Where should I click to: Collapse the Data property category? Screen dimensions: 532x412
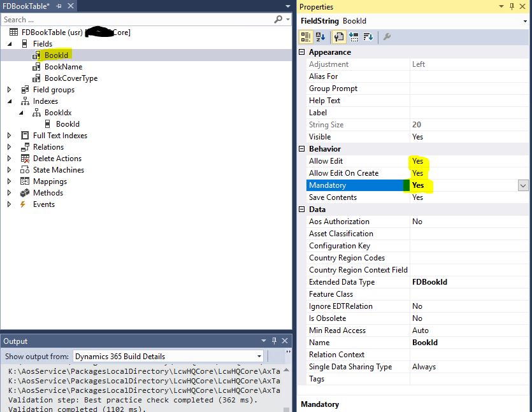pos(302,210)
